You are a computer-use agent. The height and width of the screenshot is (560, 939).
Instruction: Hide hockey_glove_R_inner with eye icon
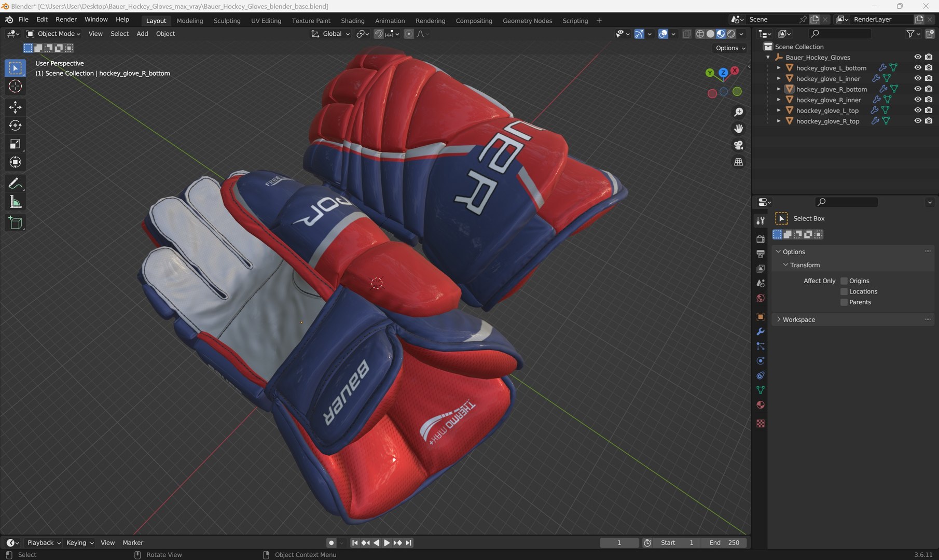click(x=918, y=100)
